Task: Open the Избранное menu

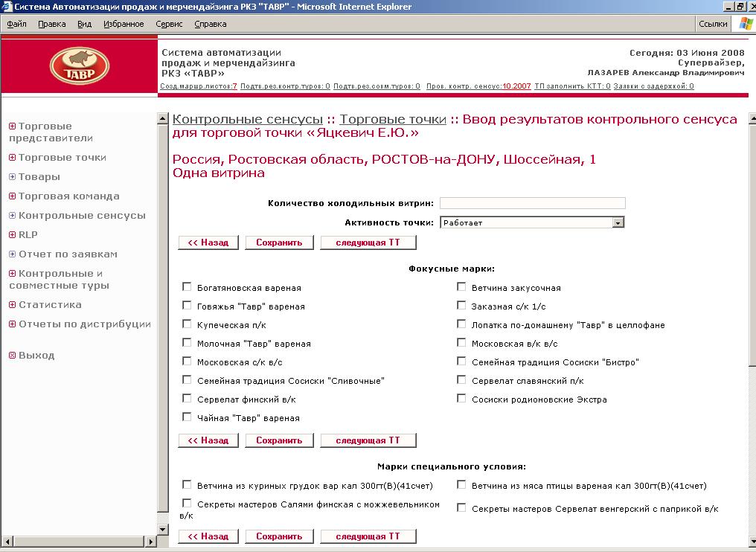Action: point(124,24)
